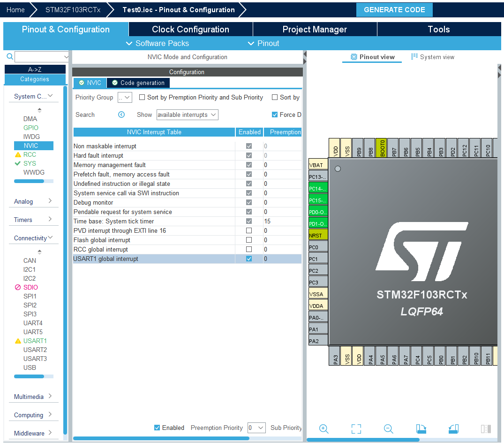The width and height of the screenshot is (504, 444).
Task: Uncheck USART1 global interrupt enabled box
Action: tap(249, 258)
